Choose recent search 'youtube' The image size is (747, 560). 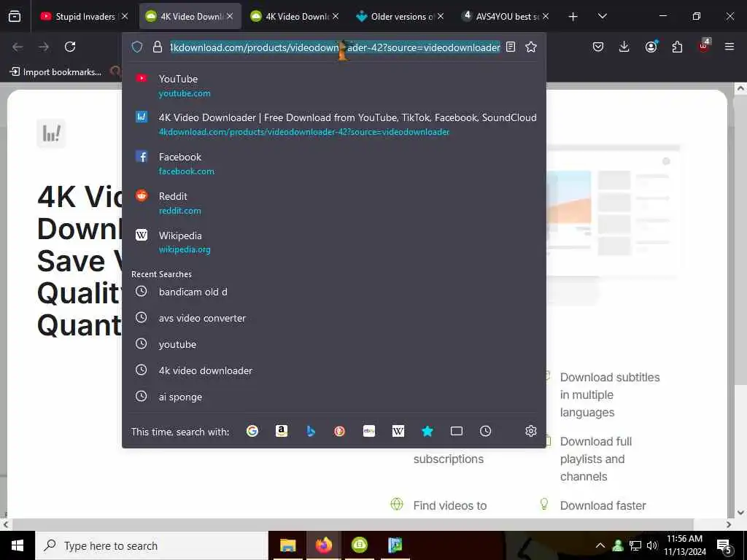pos(334,344)
